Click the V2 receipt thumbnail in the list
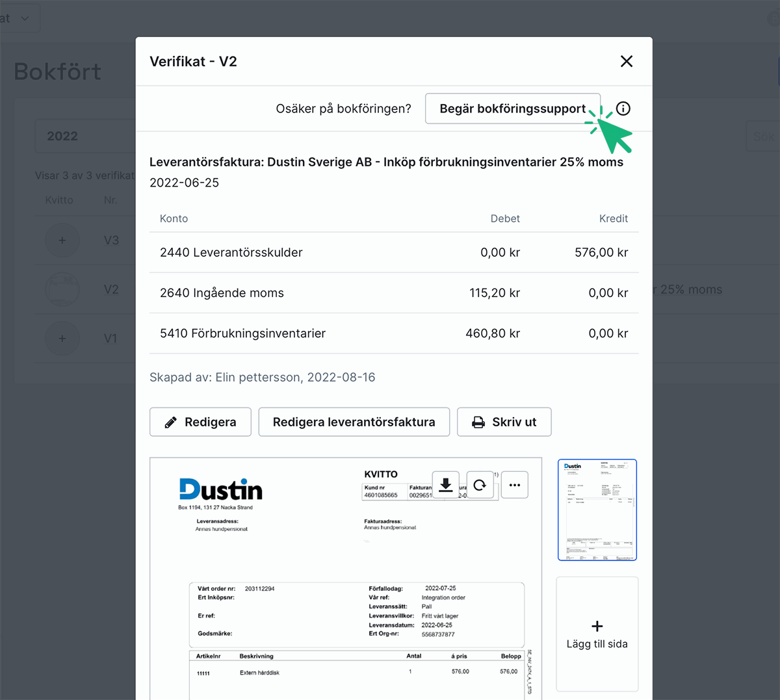 62,289
